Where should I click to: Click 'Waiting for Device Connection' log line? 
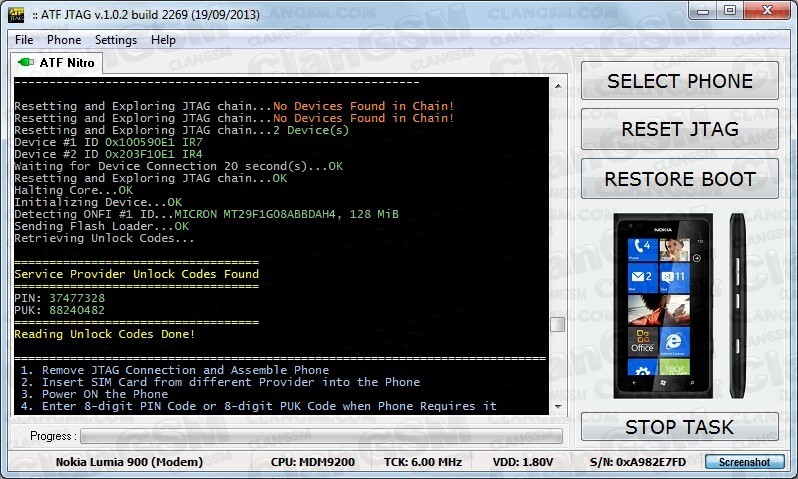(178, 166)
